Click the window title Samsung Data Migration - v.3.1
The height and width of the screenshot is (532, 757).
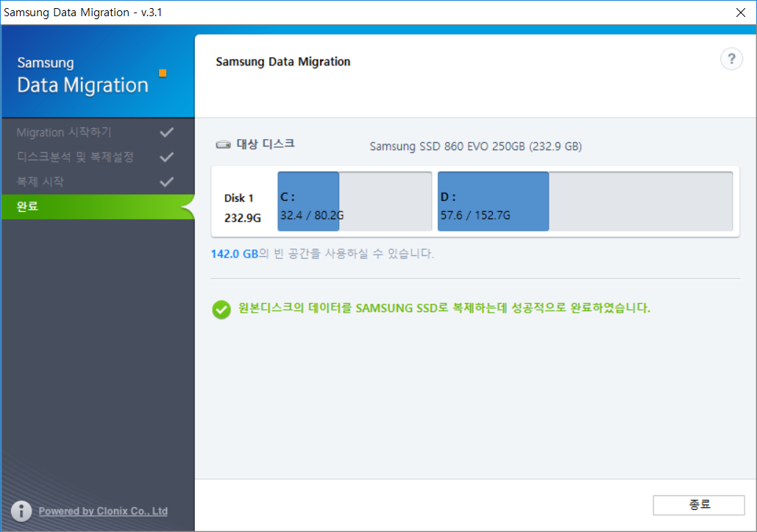(x=83, y=13)
